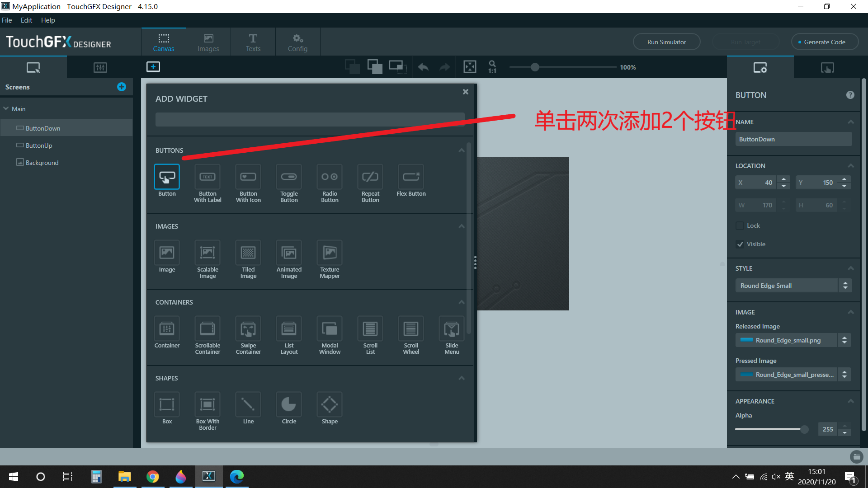Select the Radio Button widget

(330, 177)
